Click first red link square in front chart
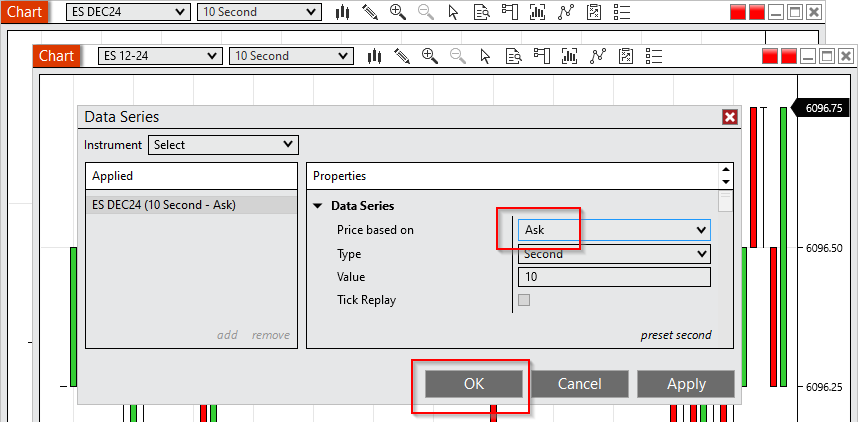The image size is (858, 422). (769, 56)
